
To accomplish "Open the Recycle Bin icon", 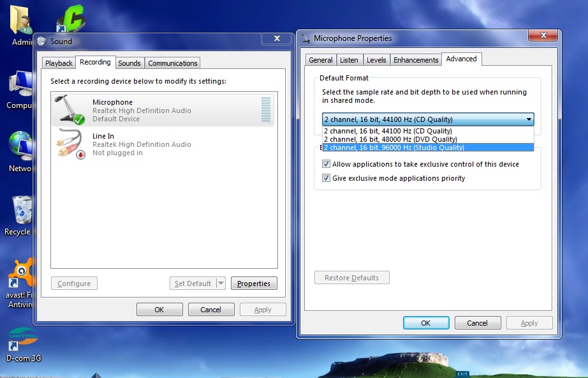I will coord(22,210).
